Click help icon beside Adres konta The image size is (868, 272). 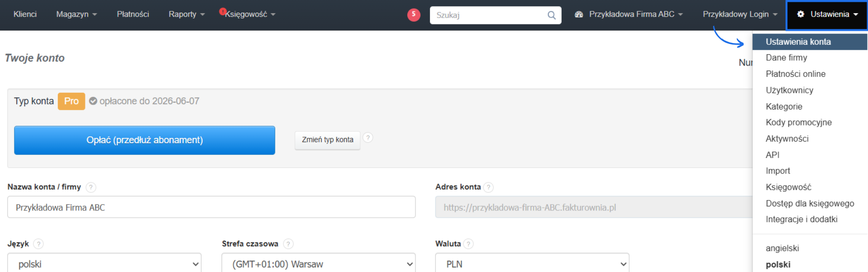point(488,187)
